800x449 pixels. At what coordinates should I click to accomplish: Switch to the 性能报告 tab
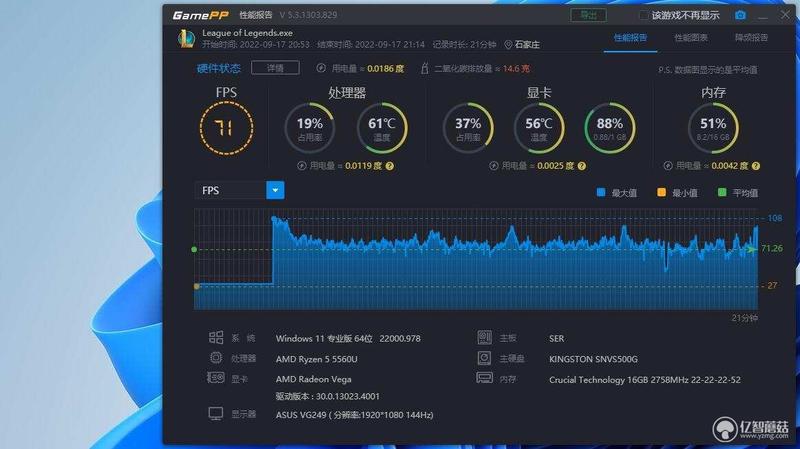click(630, 38)
